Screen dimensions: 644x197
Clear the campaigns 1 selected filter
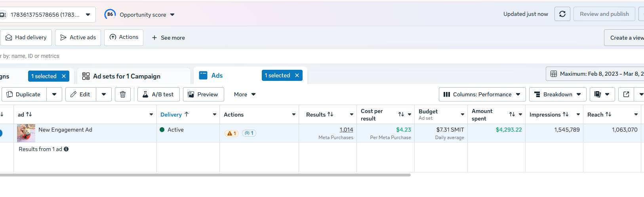click(x=64, y=76)
